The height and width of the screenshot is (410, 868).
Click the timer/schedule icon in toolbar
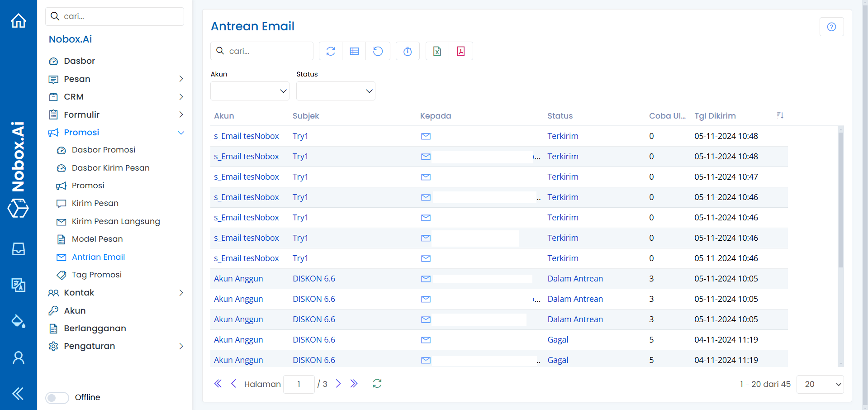point(407,51)
